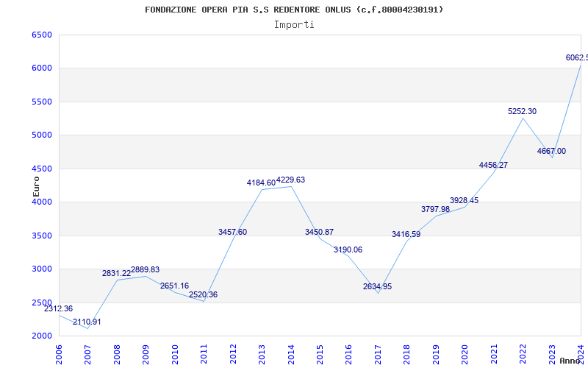Click the y-axis tick 3000

42,269
